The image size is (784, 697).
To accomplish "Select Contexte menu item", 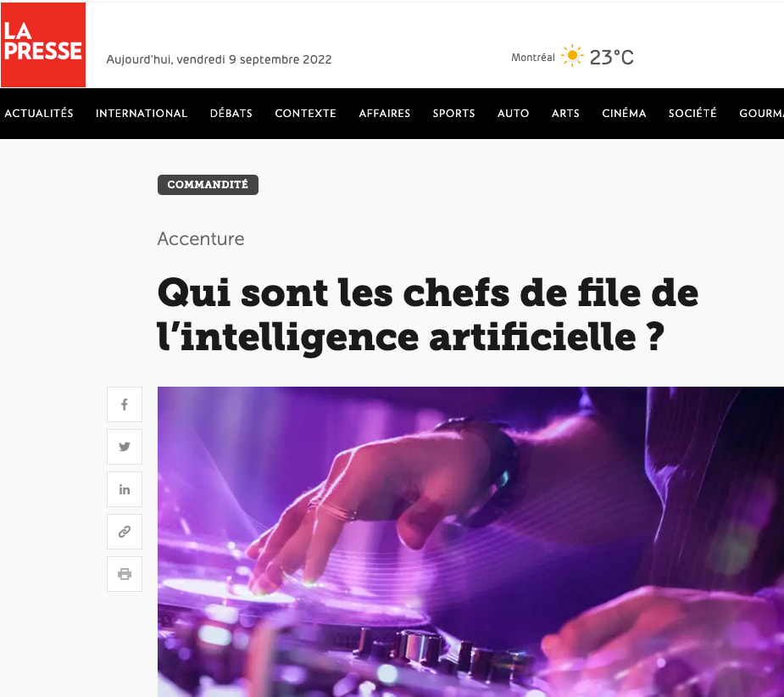I will click(305, 114).
